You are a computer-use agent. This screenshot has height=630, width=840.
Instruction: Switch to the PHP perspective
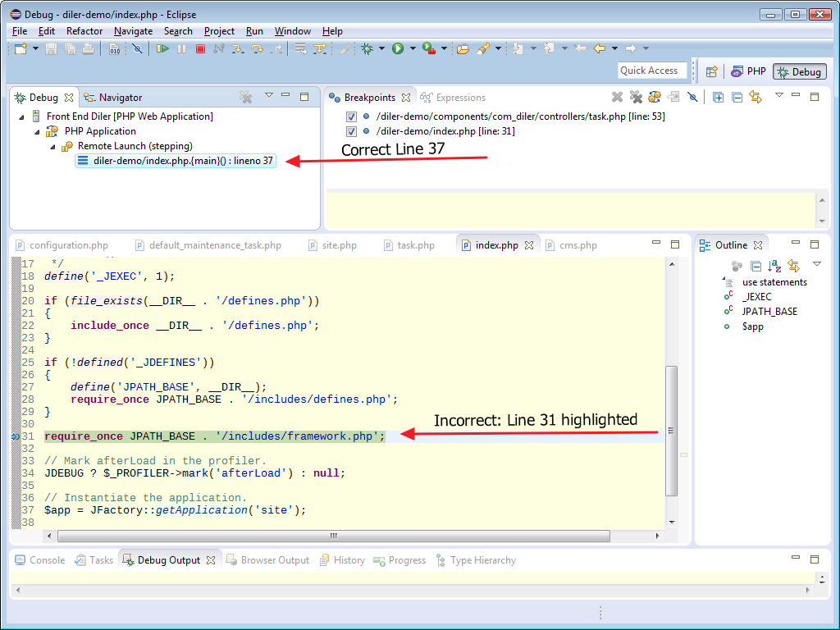[748, 71]
